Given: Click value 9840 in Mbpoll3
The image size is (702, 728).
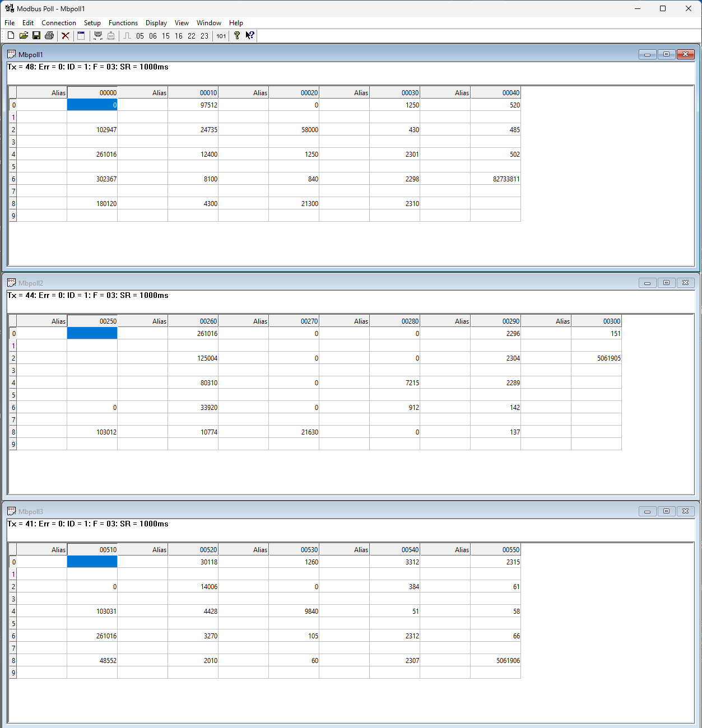Looking at the screenshot, I should point(312,612).
